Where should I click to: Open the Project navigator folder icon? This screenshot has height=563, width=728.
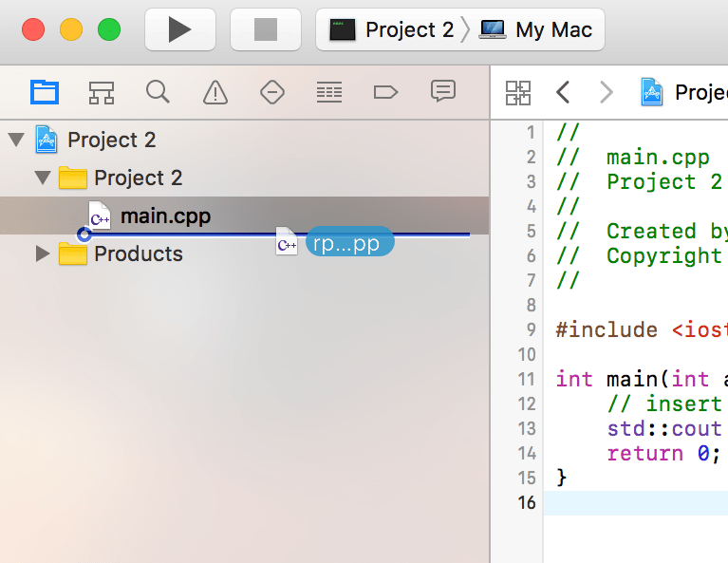click(x=45, y=92)
